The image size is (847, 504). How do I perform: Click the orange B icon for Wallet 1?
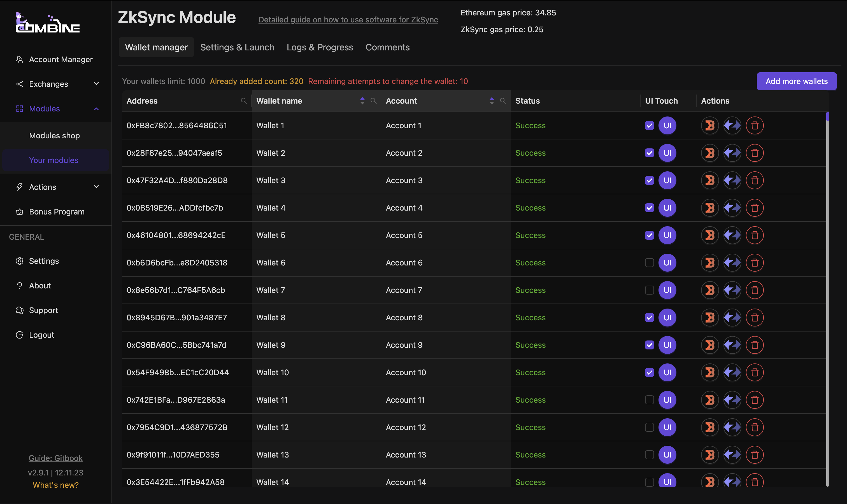[710, 125]
